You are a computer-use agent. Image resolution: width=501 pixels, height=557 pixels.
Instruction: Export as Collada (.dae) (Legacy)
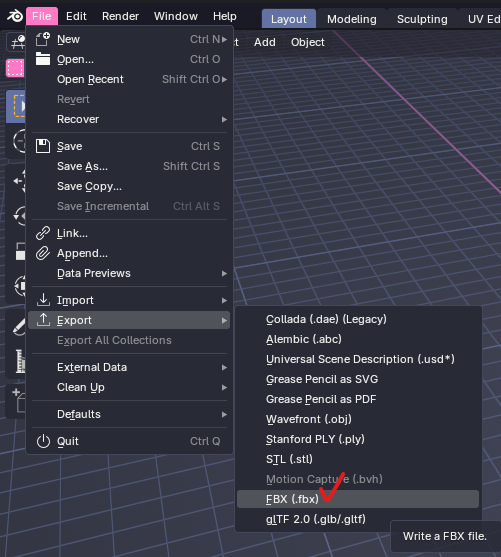click(358, 319)
